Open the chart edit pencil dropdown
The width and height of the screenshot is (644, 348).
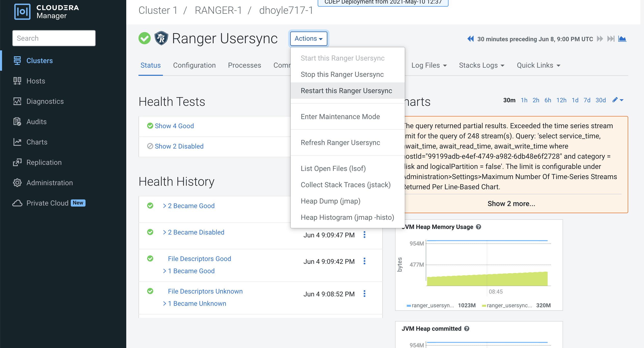(x=618, y=100)
